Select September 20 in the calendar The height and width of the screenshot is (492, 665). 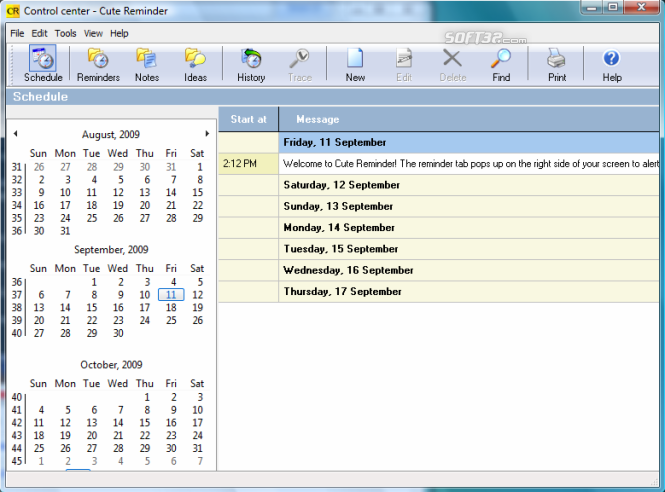[x=39, y=320]
